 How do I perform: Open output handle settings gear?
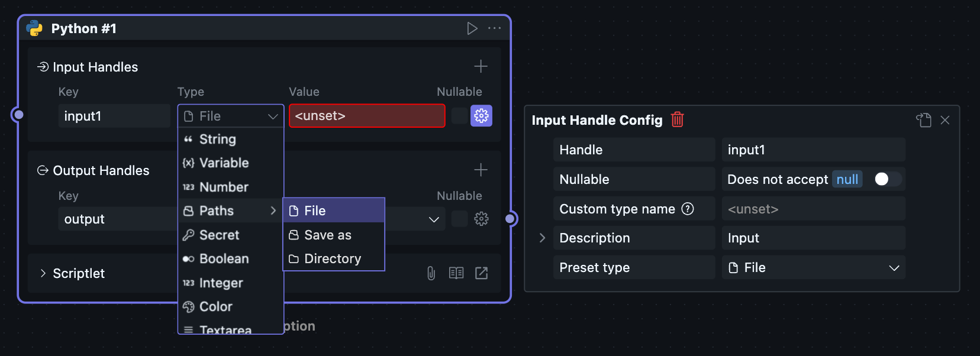click(x=481, y=219)
